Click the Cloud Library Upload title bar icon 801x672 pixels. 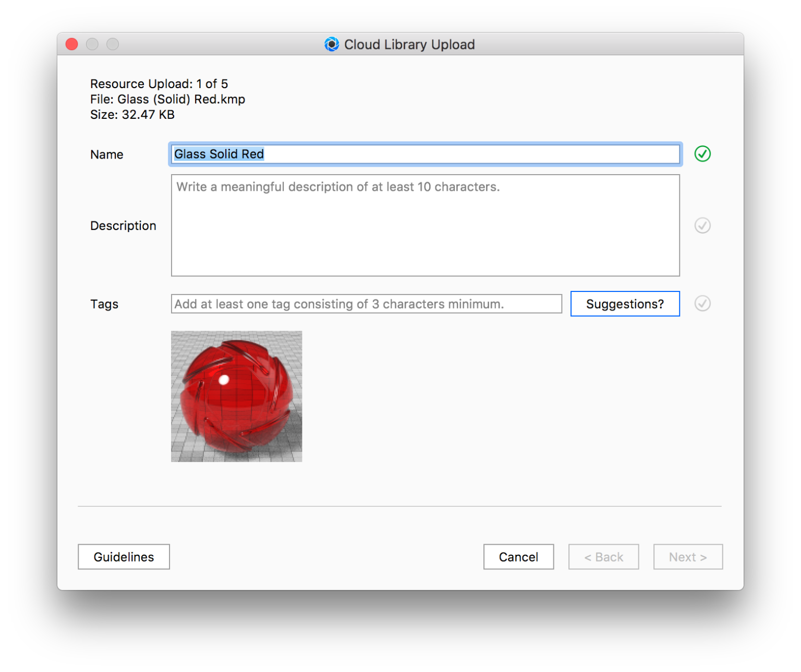[331, 44]
